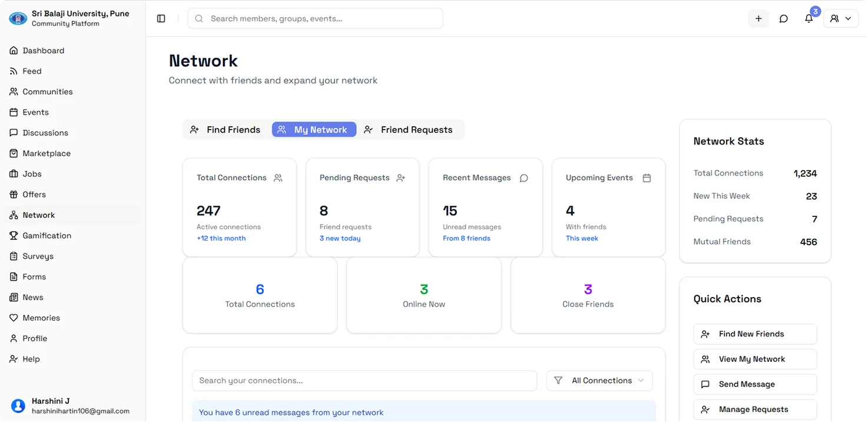This screenshot has width=868, height=422.
Task: Open the notifications bell icon
Action: [809, 19]
